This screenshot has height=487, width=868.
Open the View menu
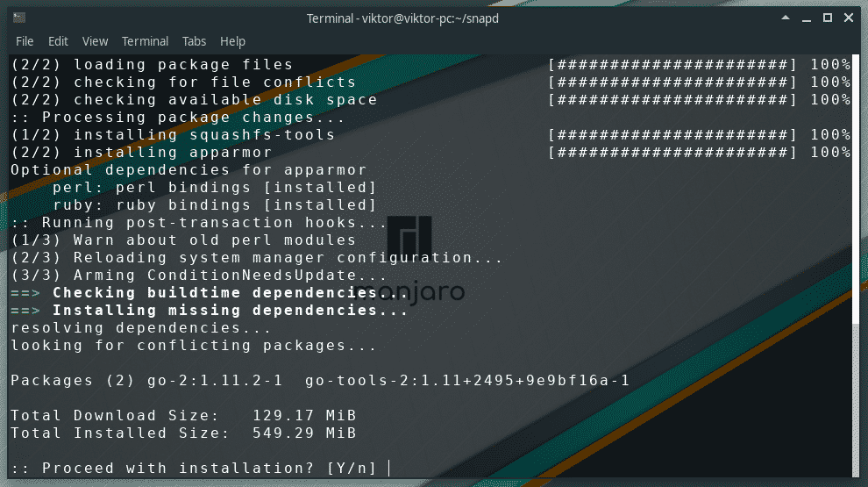(x=95, y=41)
